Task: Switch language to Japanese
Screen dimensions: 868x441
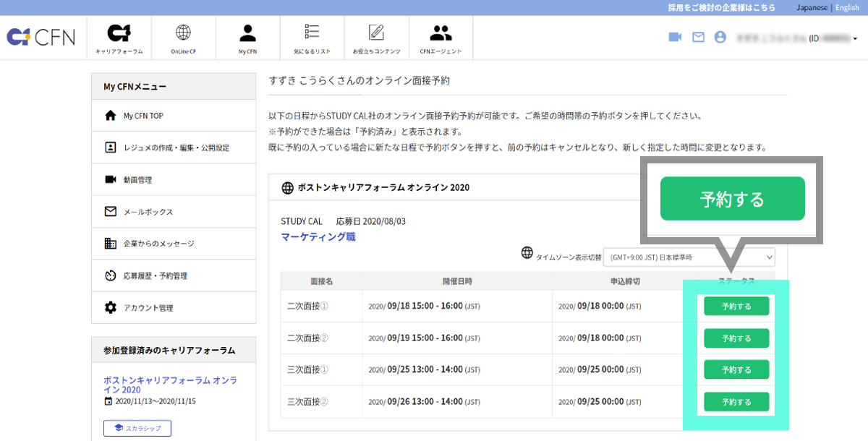Action: [812, 7]
